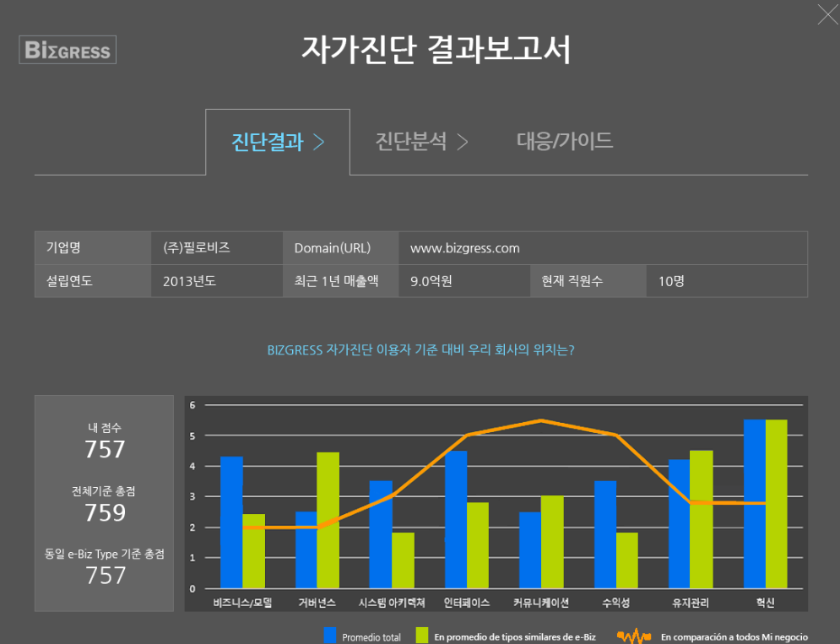840x644 pixels.
Task: Click the blue 인터페이스 bar in chart
Action: click(456, 519)
